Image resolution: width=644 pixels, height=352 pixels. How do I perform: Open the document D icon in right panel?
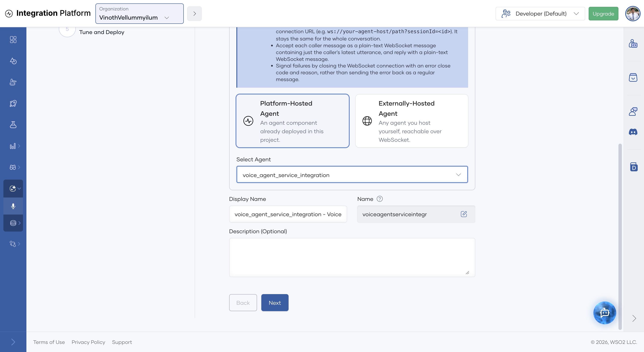click(634, 167)
